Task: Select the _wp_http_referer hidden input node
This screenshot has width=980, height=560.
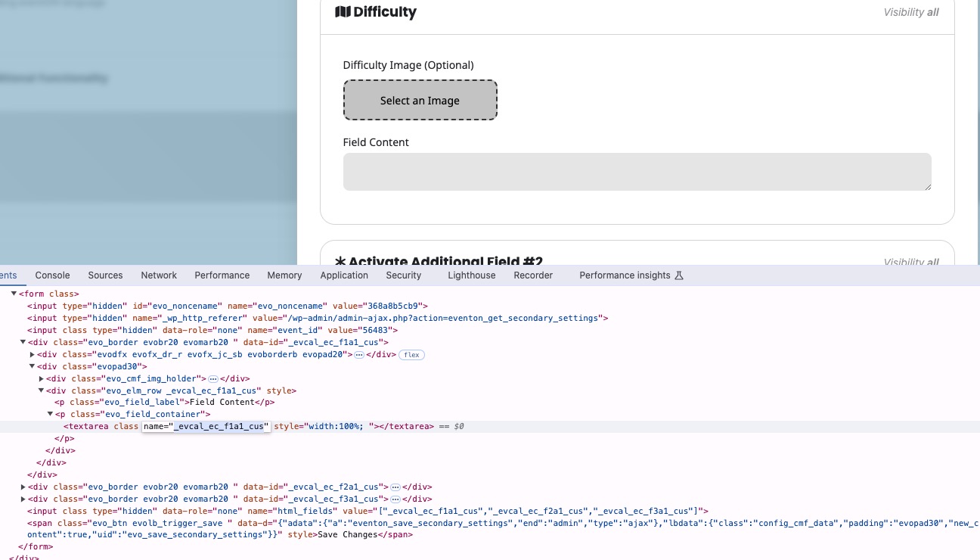Action: tap(318, 318)
